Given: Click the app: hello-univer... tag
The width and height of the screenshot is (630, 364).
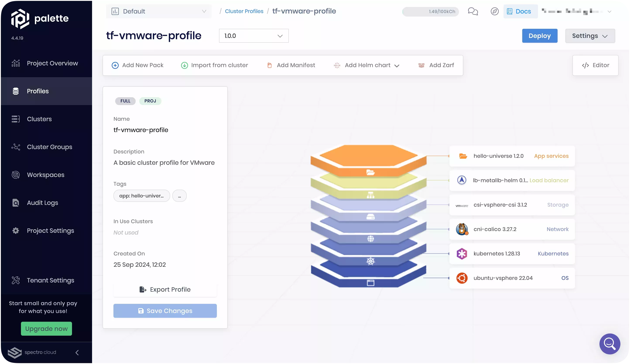Looking at the screenshot, I should tap(141, 196).
